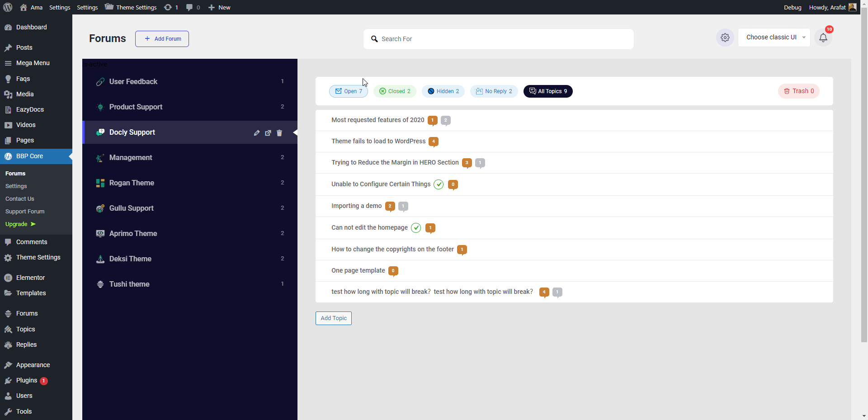Click the WordPress logo in the admin bar
868x420 pixels.
point(7,7)
